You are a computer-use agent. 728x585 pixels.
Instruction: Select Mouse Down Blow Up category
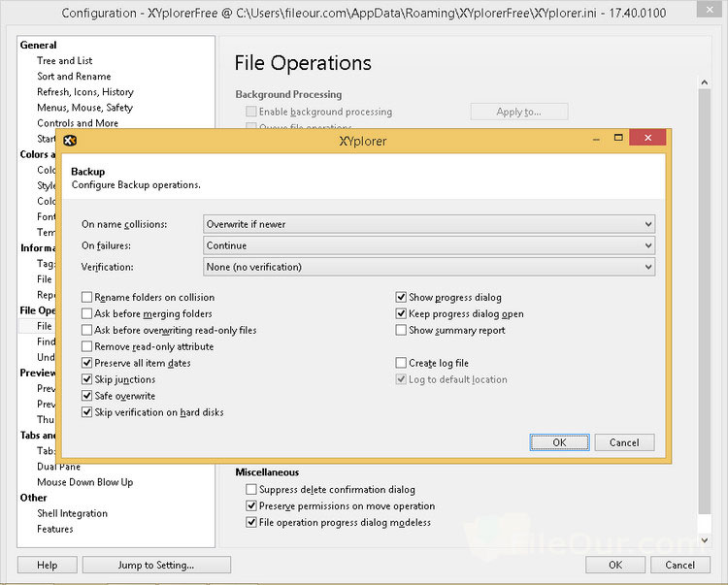pyautogui.click(x=85, y=482)
